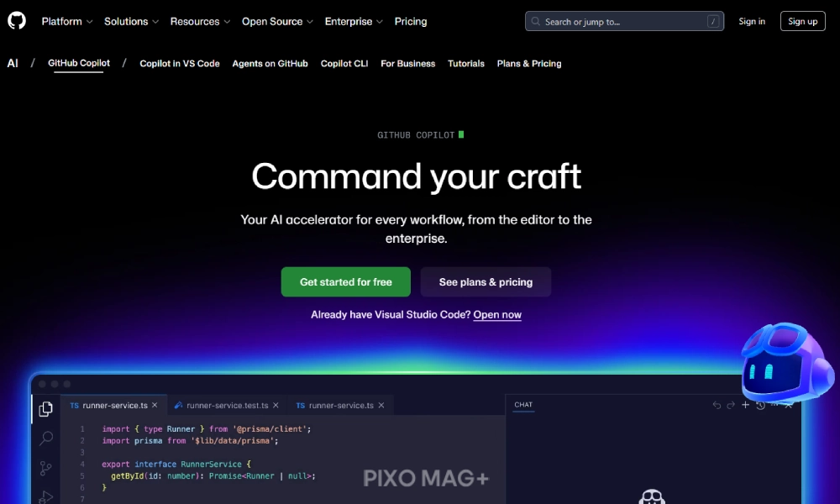Open the Pricing page from the top nav
The image size is (840, 504).
[411, 22]
